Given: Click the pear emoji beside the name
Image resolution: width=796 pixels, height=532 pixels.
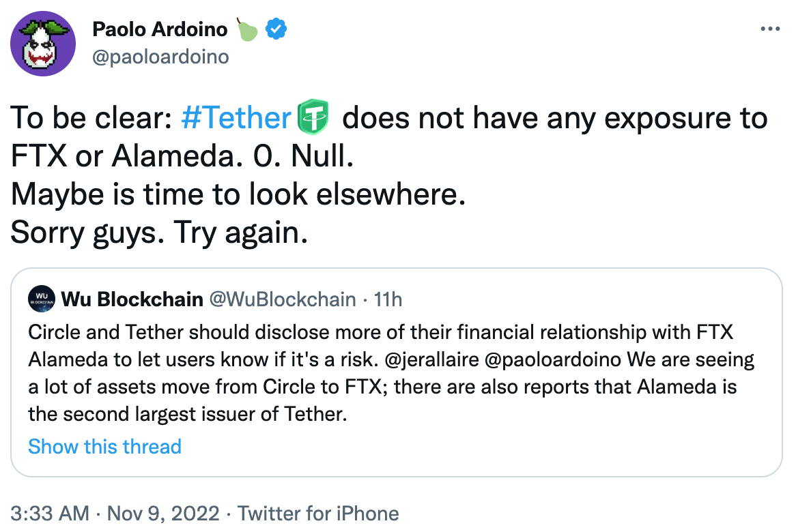Looking at the screenshot, I should 248,29.
